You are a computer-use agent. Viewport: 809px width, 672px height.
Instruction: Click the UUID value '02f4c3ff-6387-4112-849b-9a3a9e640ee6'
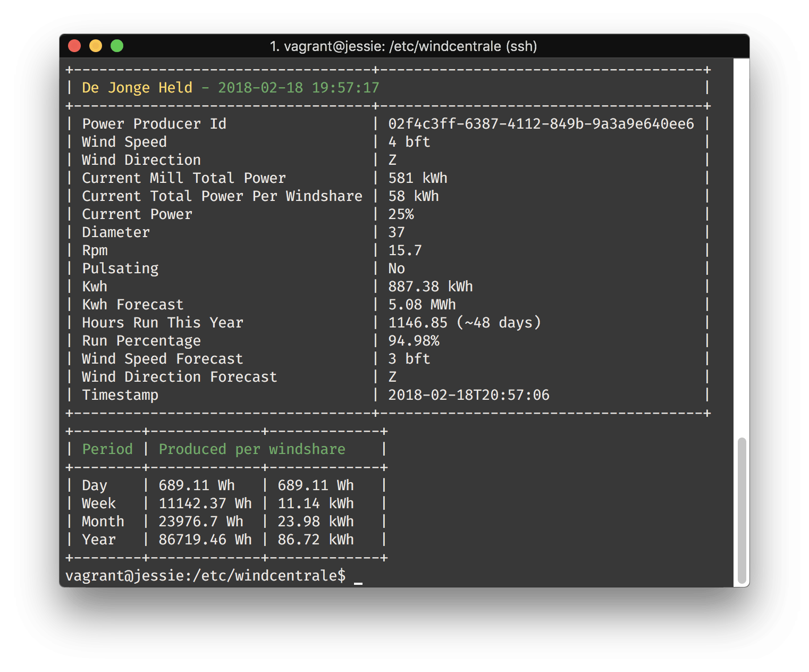[x=541, y=124]
